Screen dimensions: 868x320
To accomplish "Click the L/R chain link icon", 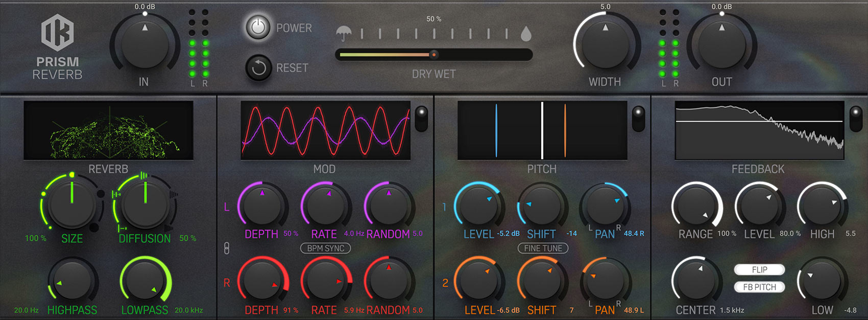I will point(227,248).
